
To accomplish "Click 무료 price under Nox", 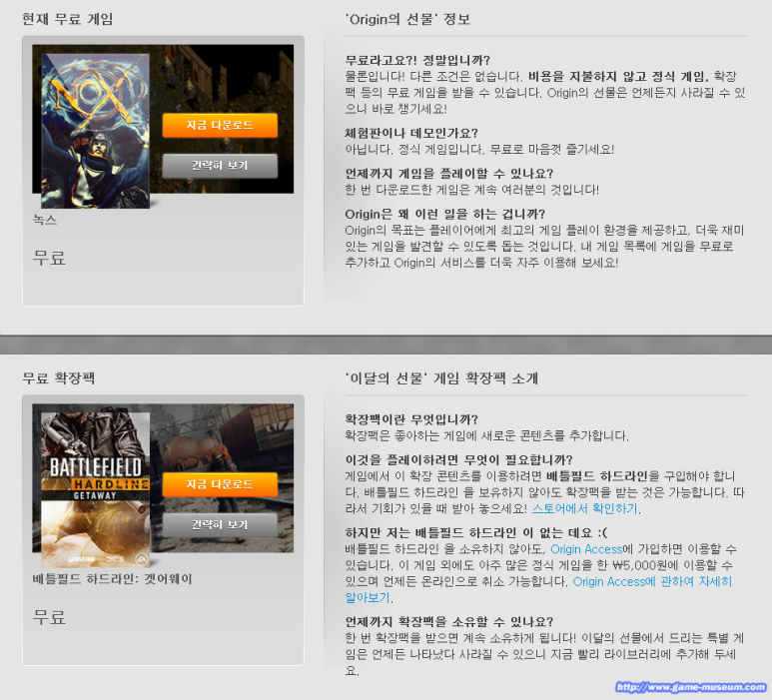I will [x=49, y=258].
